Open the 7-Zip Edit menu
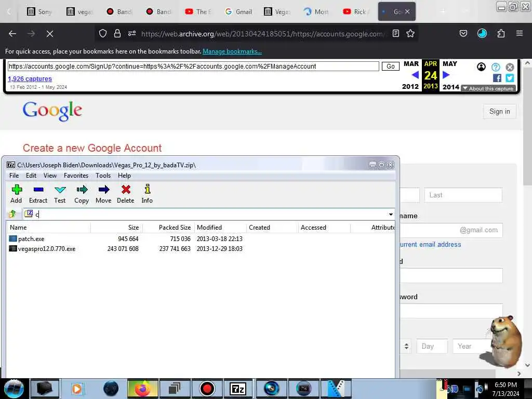This screenshot has height=399, width=532. (x=31, y=176)
